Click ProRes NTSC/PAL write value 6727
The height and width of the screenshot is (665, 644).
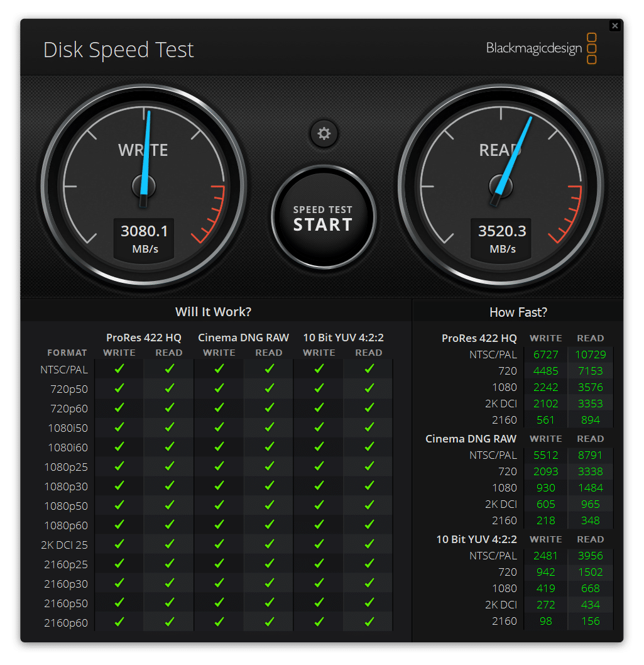[545, 354]
